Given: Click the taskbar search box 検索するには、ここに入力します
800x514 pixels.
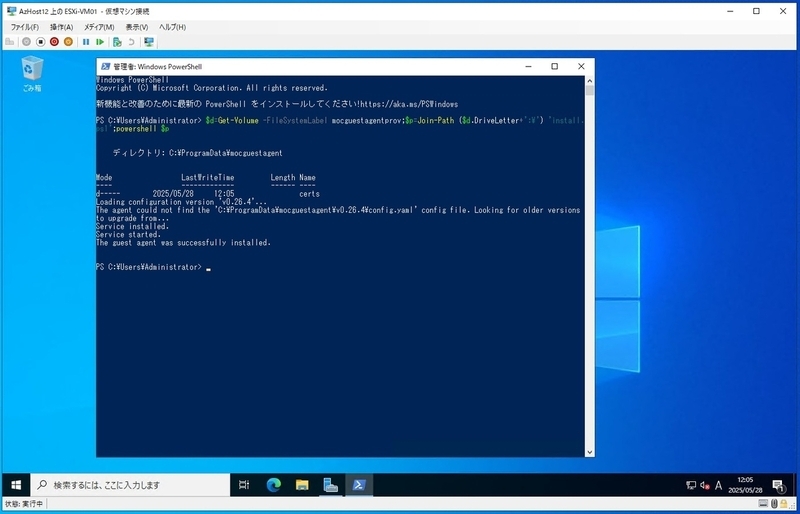Looking at the screenshot, I should point(130,485).
